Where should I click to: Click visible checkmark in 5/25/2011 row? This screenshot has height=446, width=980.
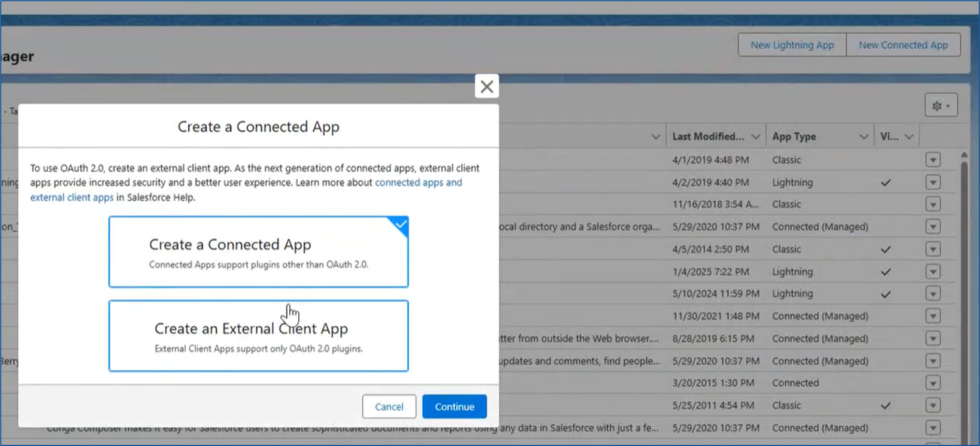click(886, 406)
